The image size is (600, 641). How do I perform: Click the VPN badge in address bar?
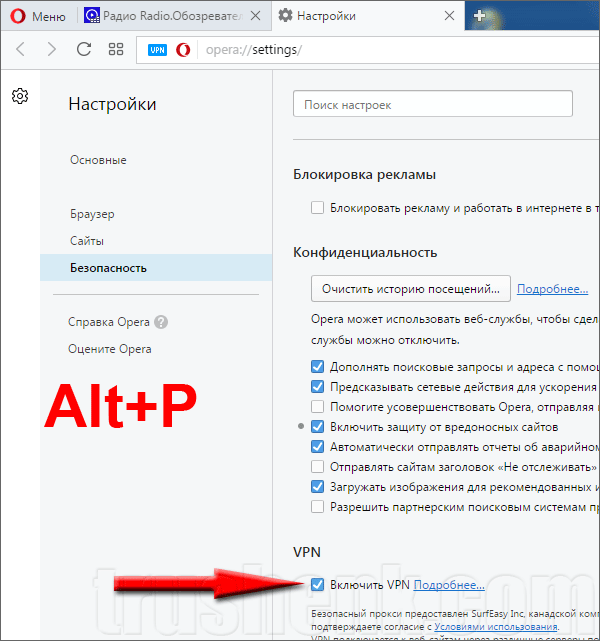tap(157, 50)
